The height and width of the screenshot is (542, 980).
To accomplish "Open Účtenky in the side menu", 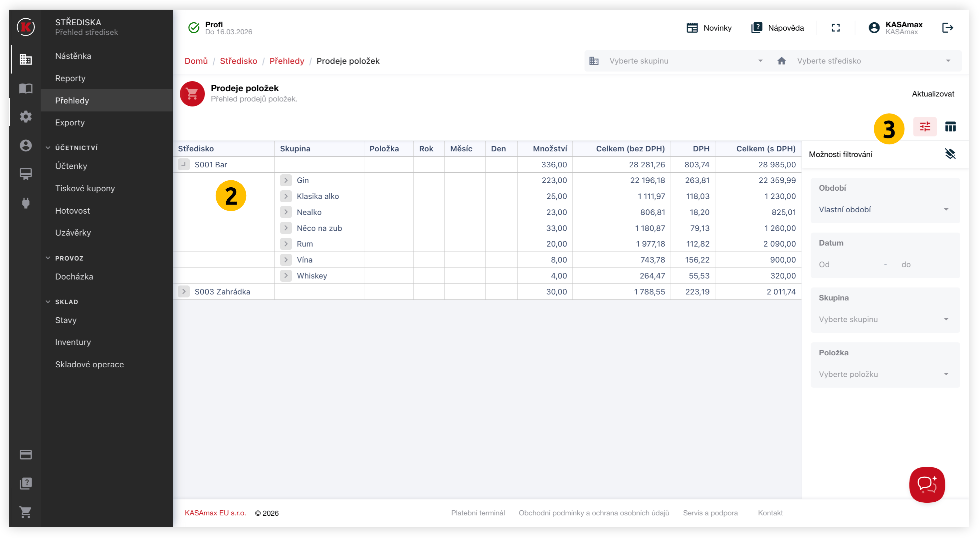I will click(x=71, y=166).
